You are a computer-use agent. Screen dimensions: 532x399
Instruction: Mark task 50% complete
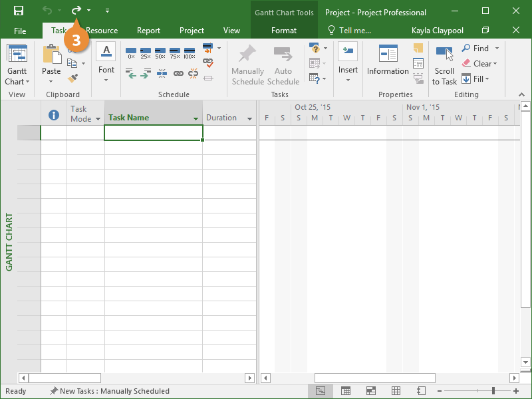[160, 53]
